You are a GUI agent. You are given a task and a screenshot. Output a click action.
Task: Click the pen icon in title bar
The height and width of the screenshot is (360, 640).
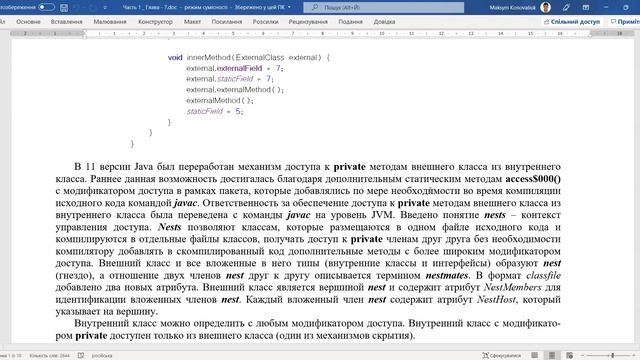566,7
